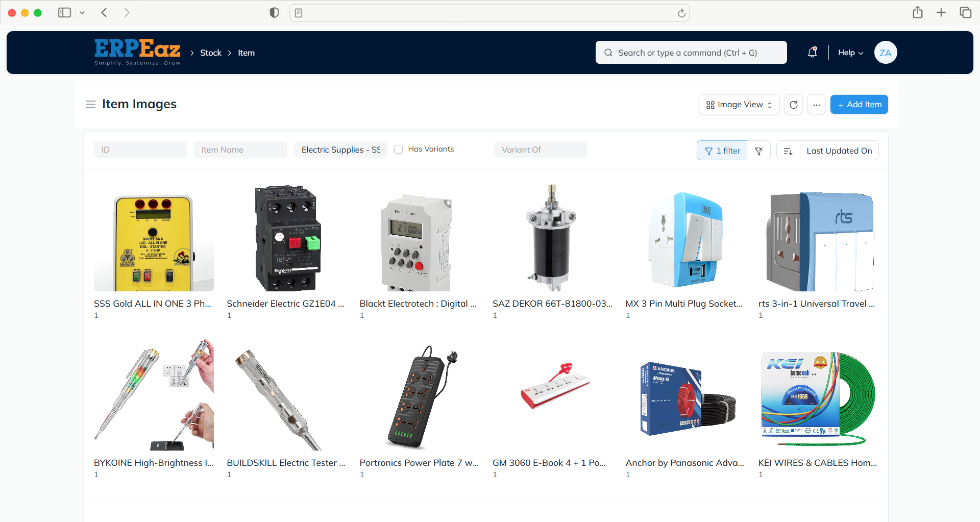This screenshot has height=522, width=980.
Task: Enable the Has Variants checkbox
Action: [399, 150]
